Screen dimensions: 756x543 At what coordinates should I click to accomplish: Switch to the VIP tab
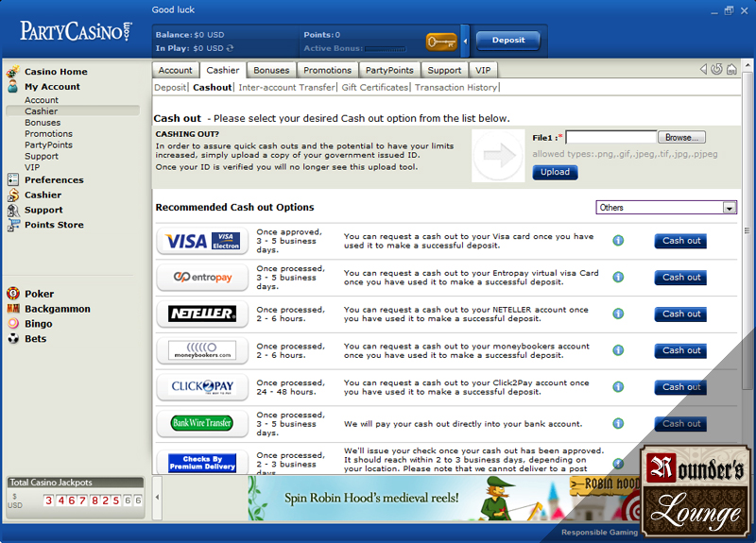point(483,70)
